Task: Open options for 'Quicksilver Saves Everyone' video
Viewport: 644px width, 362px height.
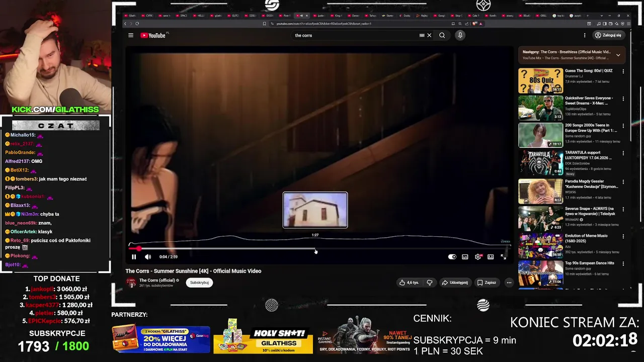Action: point(623,99)
